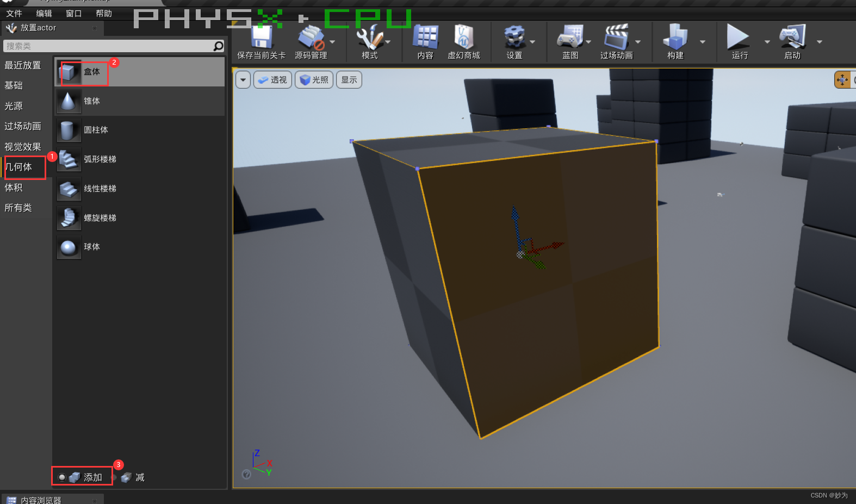Viewport: 856px width, 504px height.
Task: Click the viewport translate gizmo mode icon
Action: (x=842, y=80)
